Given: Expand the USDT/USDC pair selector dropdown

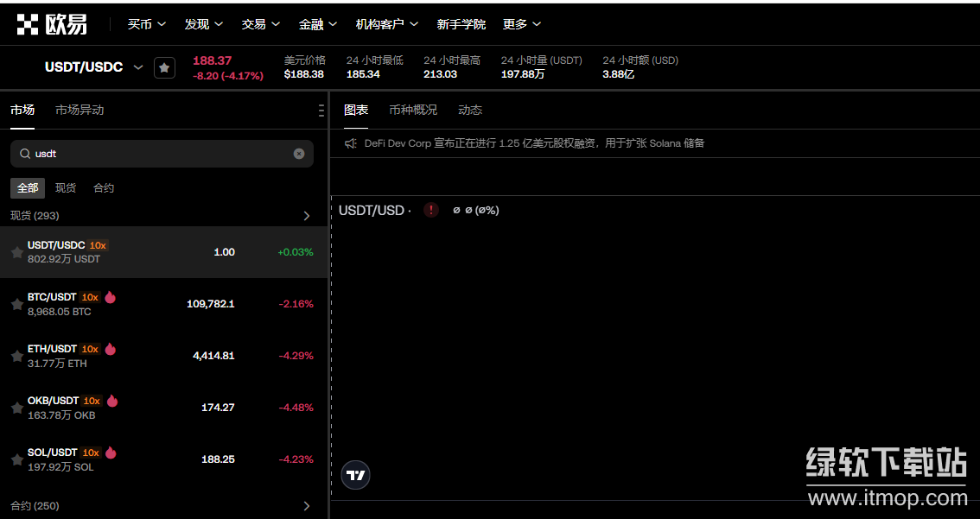Looking at the screenshot, I should pyautogui.click(x=138, y=67).
